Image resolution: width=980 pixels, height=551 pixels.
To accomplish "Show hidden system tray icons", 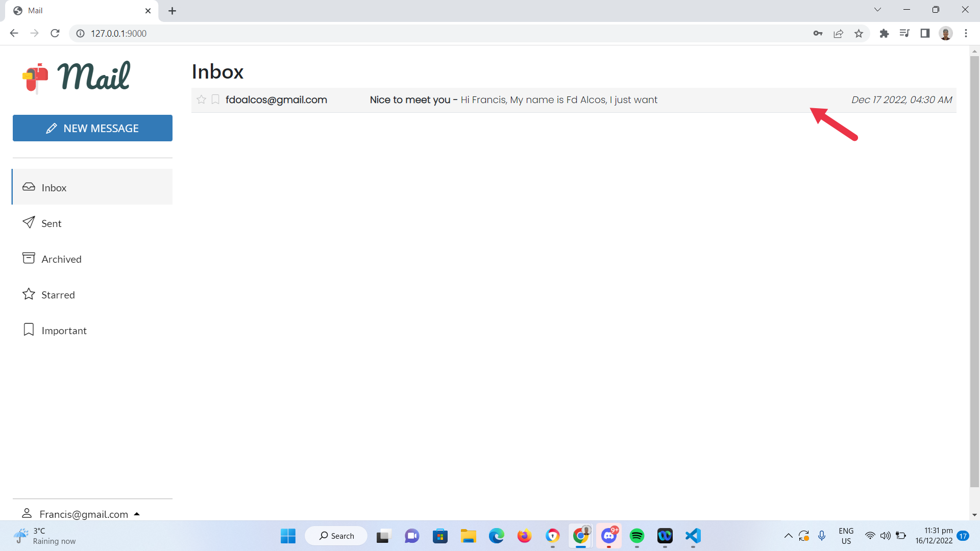I will click(x=788, y=536).
